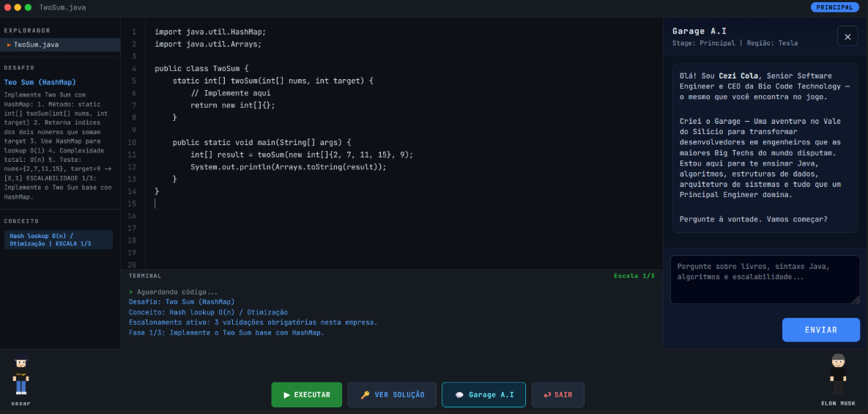Click the System.out.println line
Image resolution: width=868 pixels, height=414 pixels.
(x=289, y=166)
